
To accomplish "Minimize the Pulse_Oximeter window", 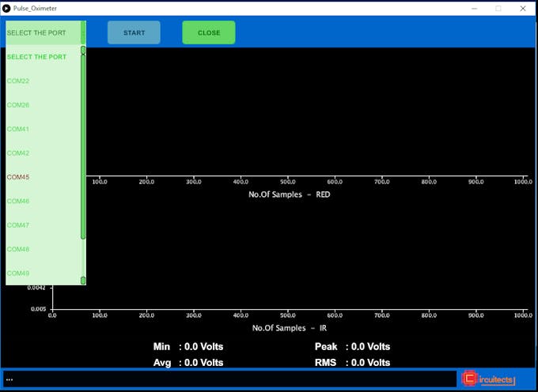I will tap(474, 8).
